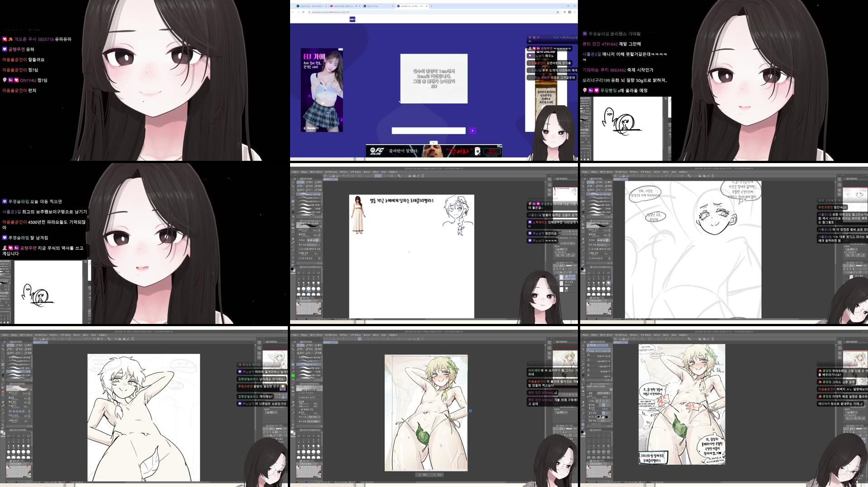Click the bookmark star in the address bar
This screenshot has width=868, height=487.
tap(558, 12)
